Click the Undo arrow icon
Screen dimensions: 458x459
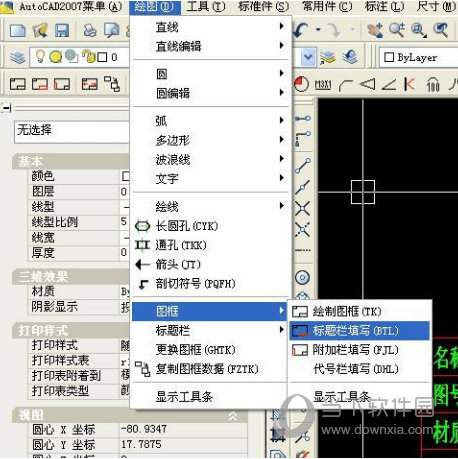click(301, 30)
